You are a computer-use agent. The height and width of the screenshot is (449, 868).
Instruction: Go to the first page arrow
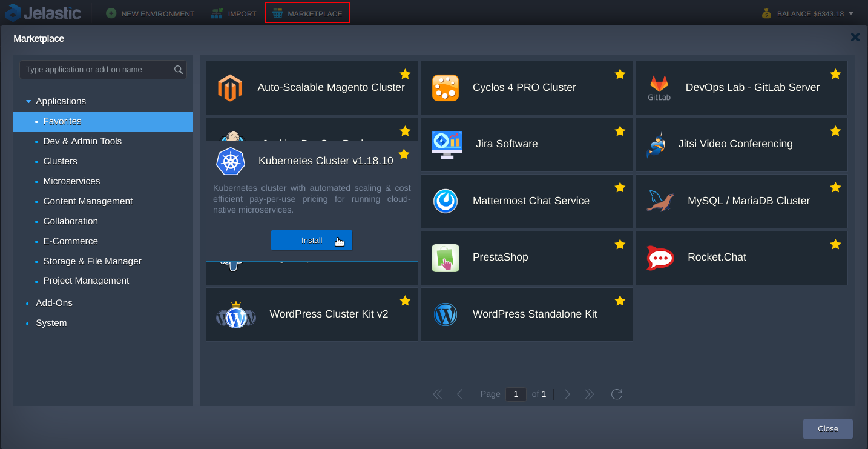[x=438, y=394]
